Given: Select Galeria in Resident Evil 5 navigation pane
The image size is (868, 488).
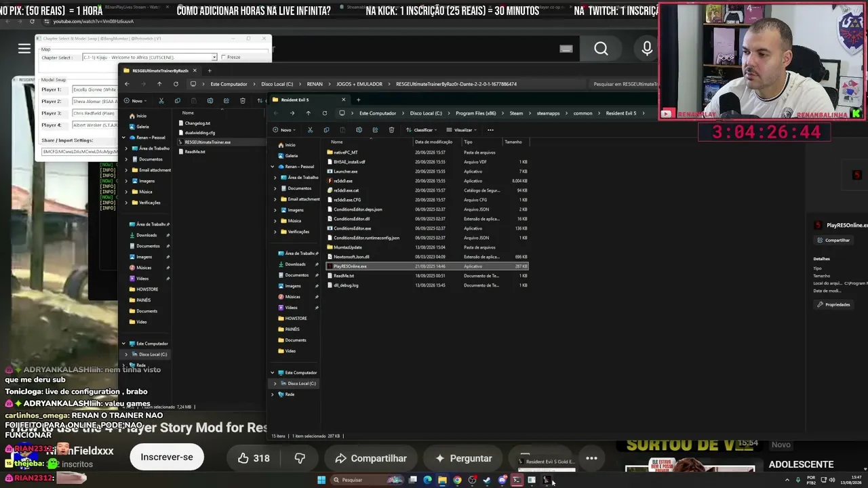Looking at the screenshot, I should pyautogui.click(x=291, y=156).
